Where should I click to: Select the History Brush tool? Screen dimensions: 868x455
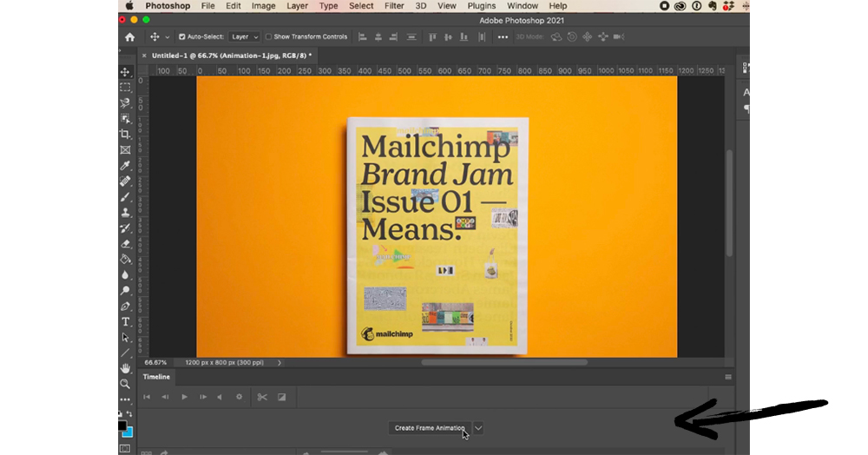[126, 228]
